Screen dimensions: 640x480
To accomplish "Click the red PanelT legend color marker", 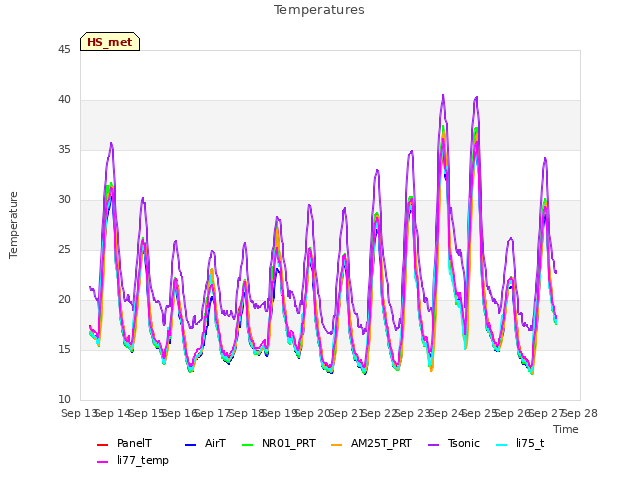I will [x=102, y=444].
